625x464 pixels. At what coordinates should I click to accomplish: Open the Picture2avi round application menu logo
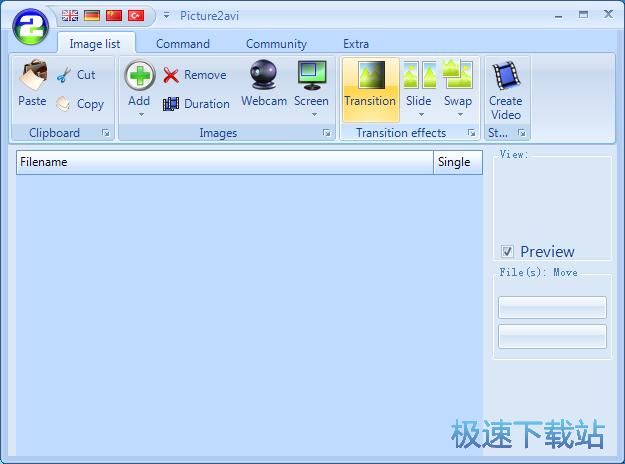[x=30, y=27]
